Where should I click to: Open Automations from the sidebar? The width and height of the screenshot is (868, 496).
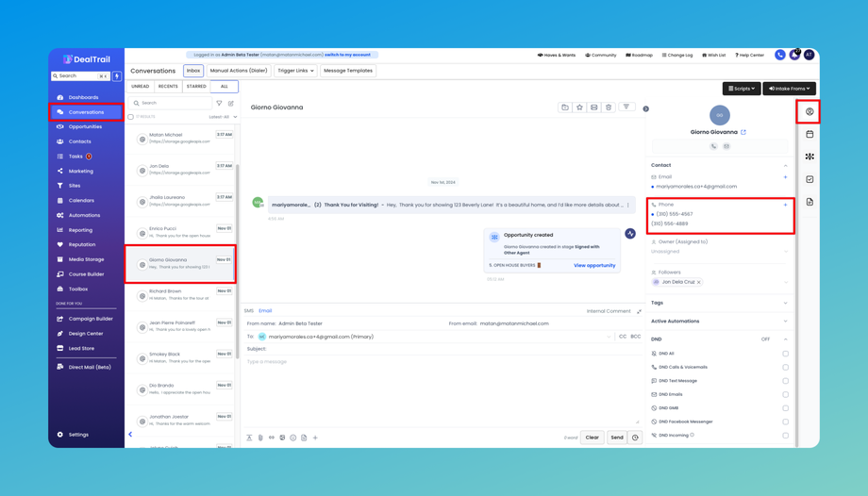84,215
